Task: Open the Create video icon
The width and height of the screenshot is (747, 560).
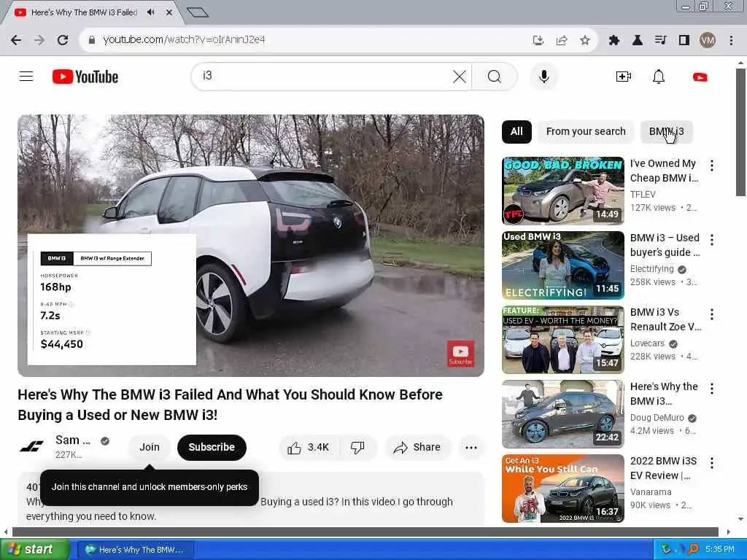Action: point(623,77)
